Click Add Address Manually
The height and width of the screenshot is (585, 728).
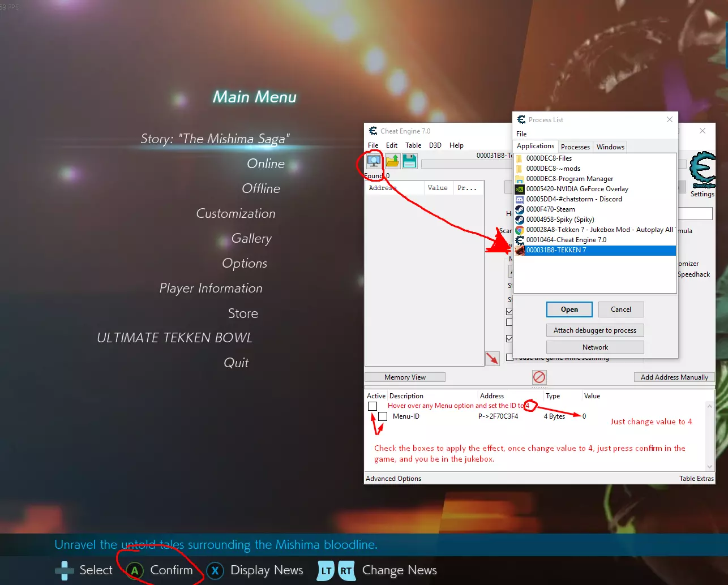[x=674, y=377]
